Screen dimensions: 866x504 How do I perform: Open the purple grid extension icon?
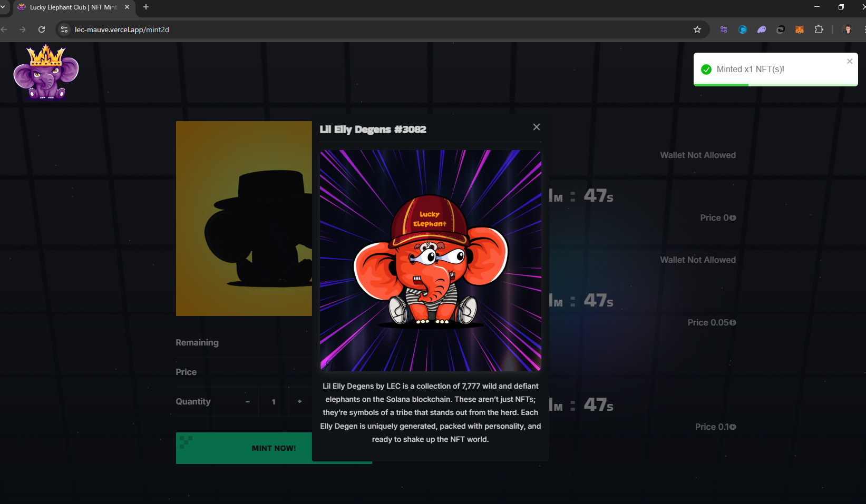click(724, 29)
